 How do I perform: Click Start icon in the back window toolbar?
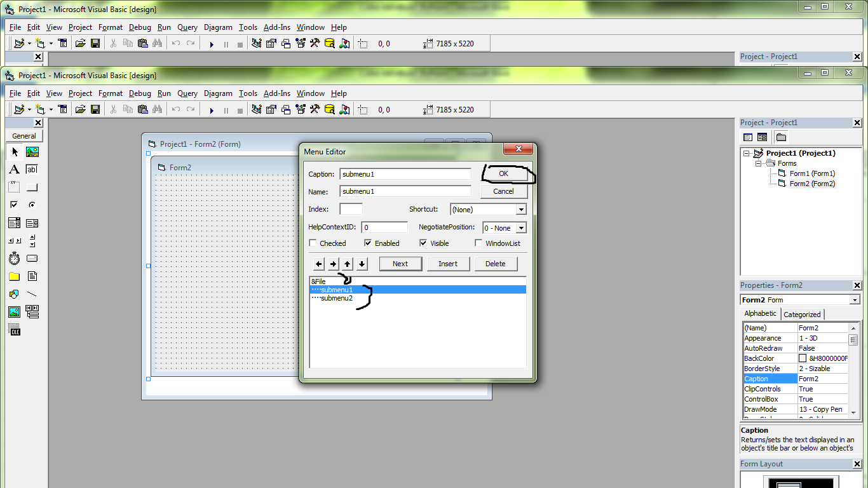tap(212, 43)
